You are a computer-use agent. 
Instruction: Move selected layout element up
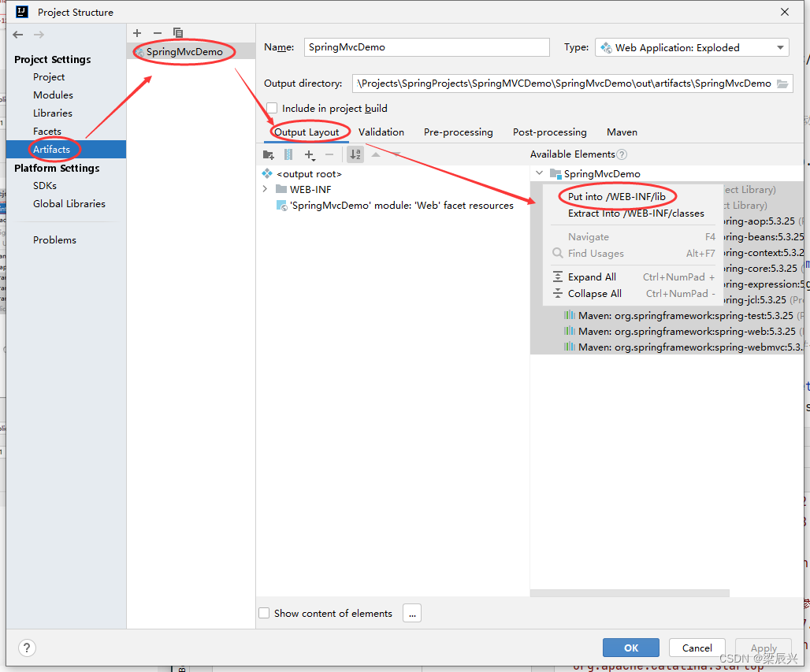click(376, 154)
